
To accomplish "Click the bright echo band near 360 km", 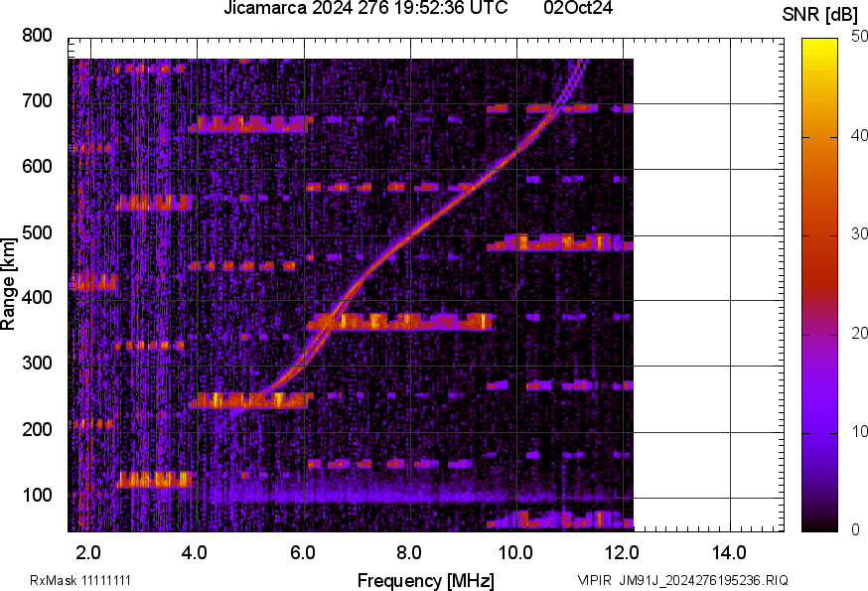I will click(399, 322).
